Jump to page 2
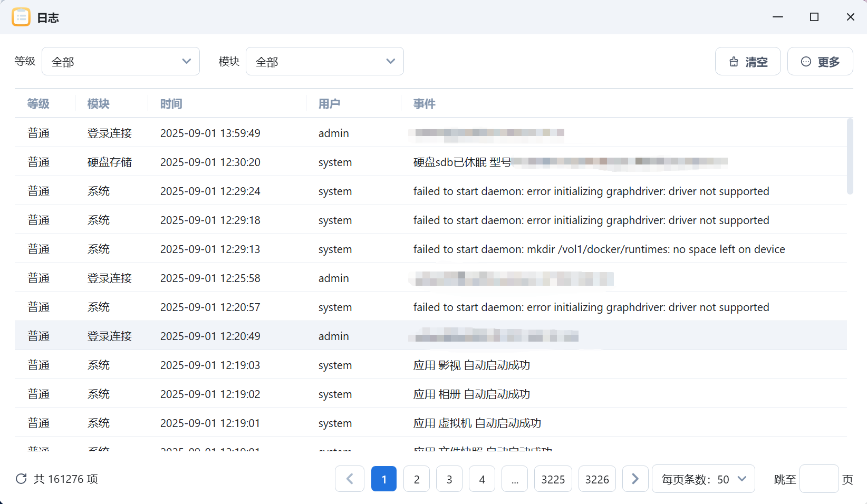This screenshot has width=867, height=504. (417, 479)
